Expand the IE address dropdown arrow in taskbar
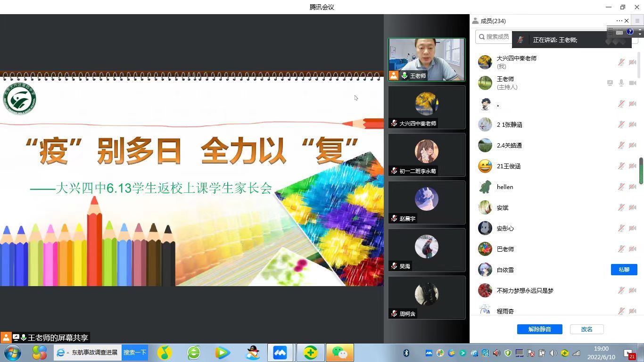 click(x=68, y=353)
